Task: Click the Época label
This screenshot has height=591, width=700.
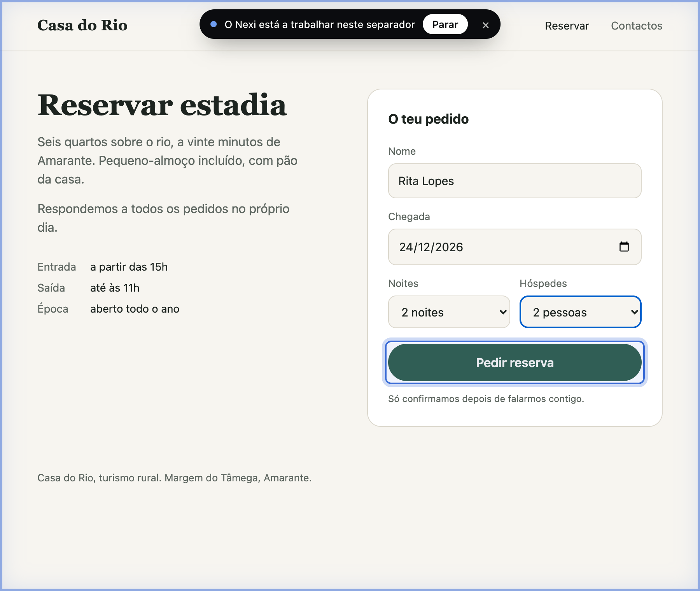Action: pos(53,309)
